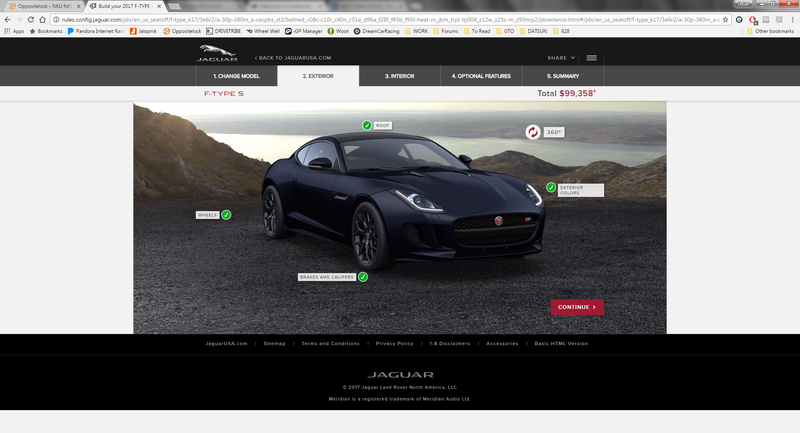Open the Wheel Well bookmark
Screen dimensions: 800x433
pyautogui.click(x=263, y=31)
